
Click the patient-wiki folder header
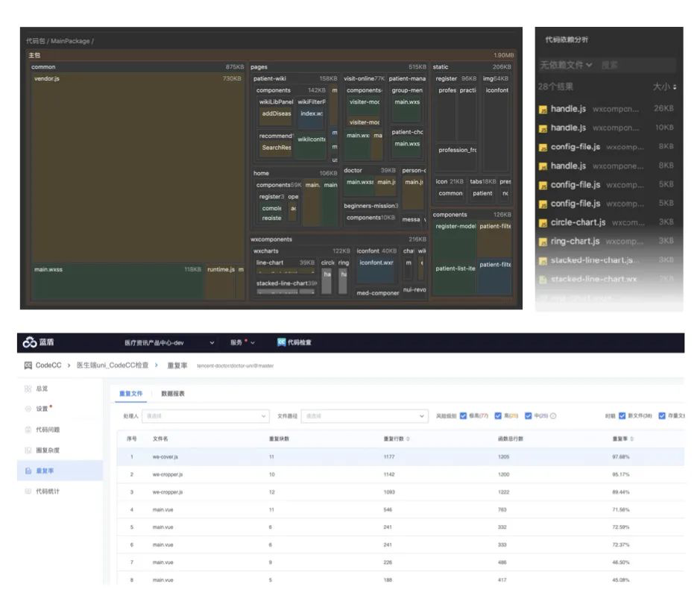(x=294, y=78)
